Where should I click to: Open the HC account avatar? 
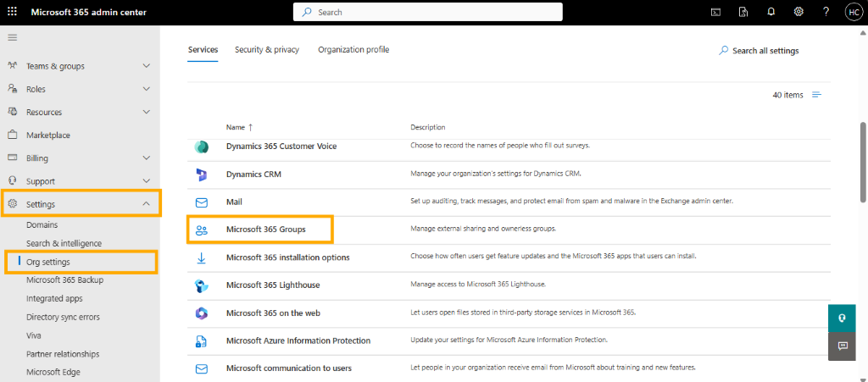click(x=853, y=12)
